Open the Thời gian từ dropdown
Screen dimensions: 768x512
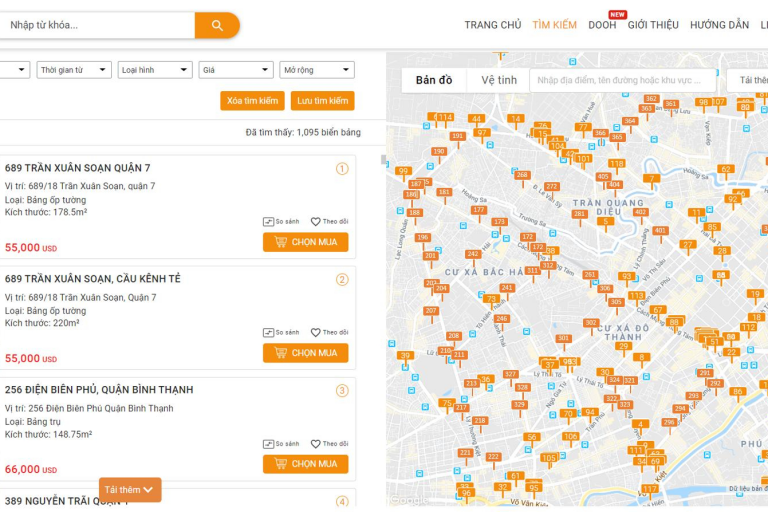[74, 70]
